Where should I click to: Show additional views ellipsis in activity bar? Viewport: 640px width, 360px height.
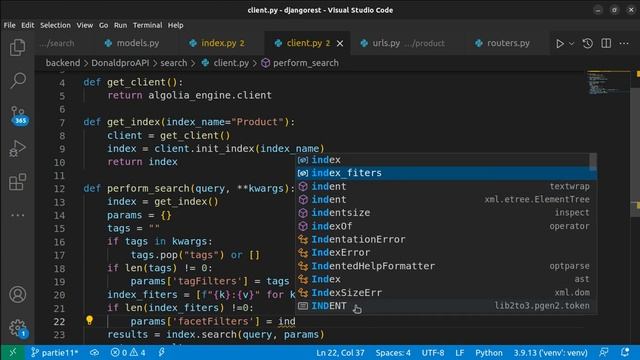click(x=18, y=215)
